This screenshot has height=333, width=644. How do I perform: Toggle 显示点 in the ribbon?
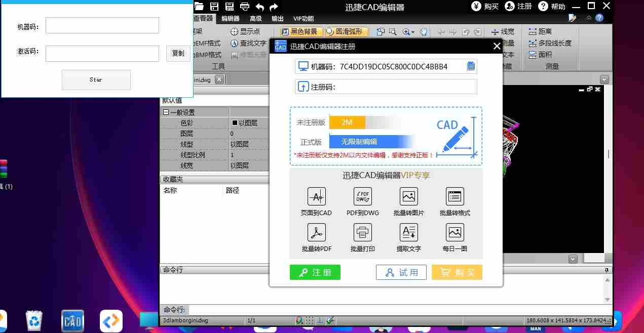click(245, 31)
